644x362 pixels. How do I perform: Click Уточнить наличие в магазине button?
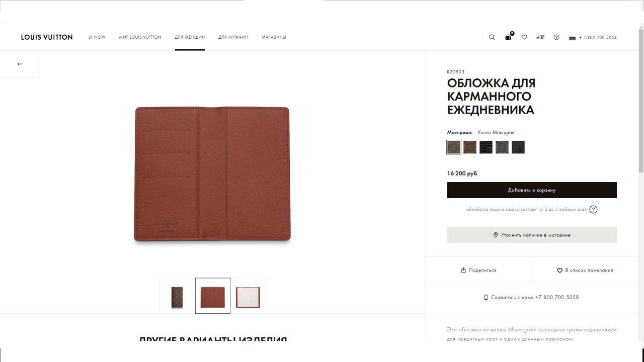(x=532, y=235)
